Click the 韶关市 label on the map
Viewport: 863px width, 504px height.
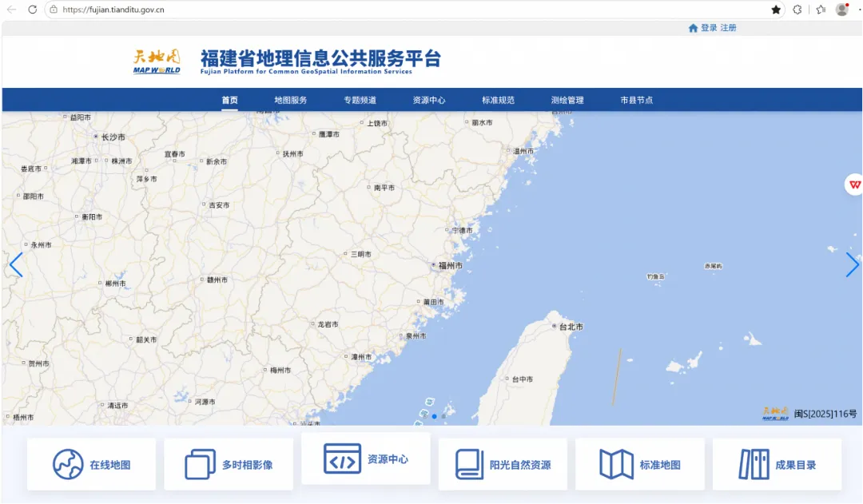tap(146, 339)
